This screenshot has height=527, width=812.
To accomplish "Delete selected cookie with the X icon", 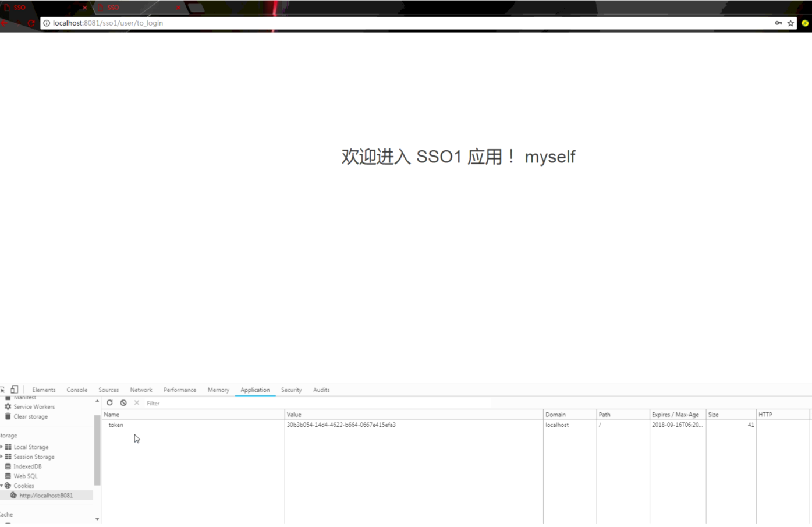I will pos(137,402).
